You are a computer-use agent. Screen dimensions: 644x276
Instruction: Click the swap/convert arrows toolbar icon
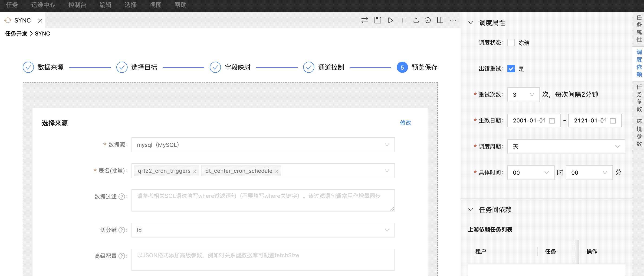pos(365,20)
